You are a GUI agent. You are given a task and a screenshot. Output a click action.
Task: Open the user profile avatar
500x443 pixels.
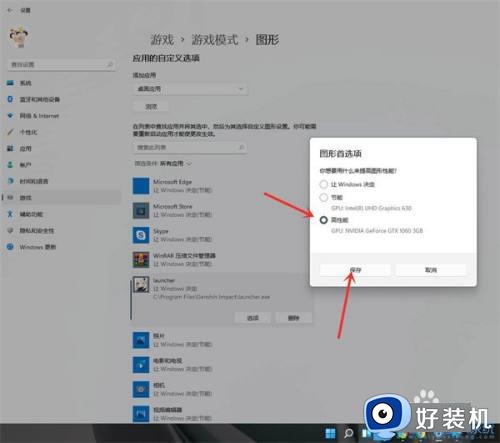pyautogui.click(x=19, y=37)
